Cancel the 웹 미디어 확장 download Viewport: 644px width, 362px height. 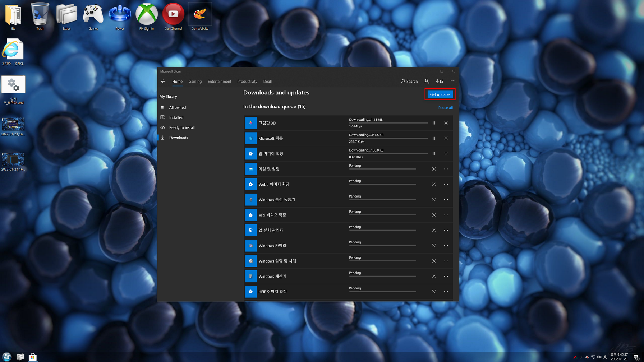tap(446, 154)
